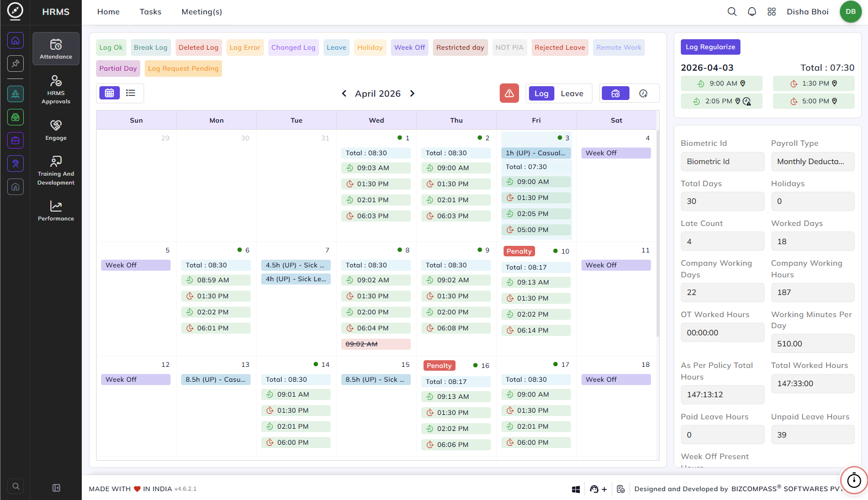The width and height of the screenshot is (868, 500).
Task: Switch to calendar grid view
Action: 109,93
